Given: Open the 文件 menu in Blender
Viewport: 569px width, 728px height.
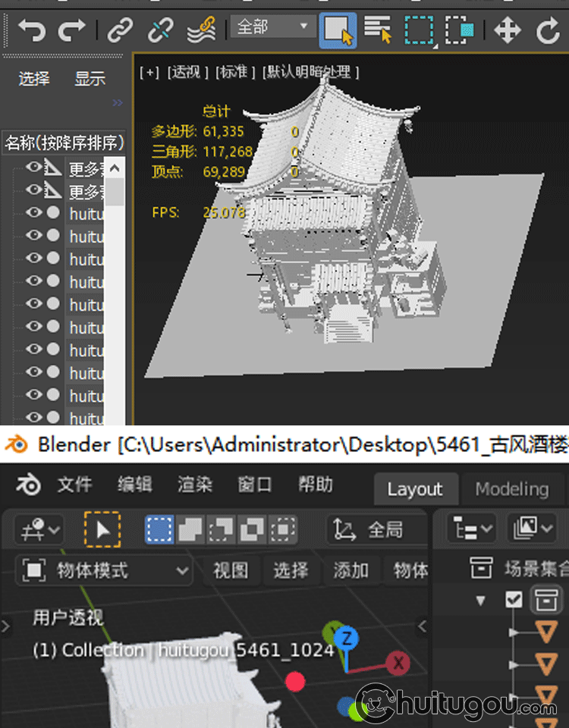Looking at the screenshot, I should point(75,485).
